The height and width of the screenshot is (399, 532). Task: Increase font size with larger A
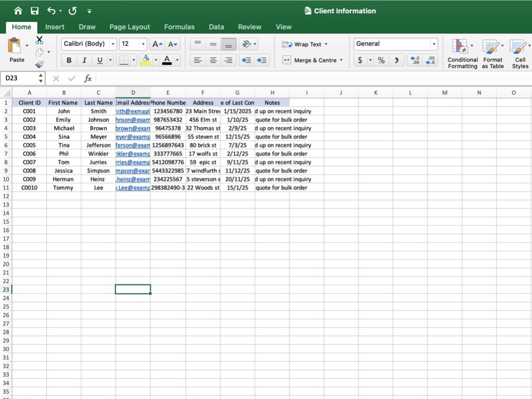click(157, 44)
